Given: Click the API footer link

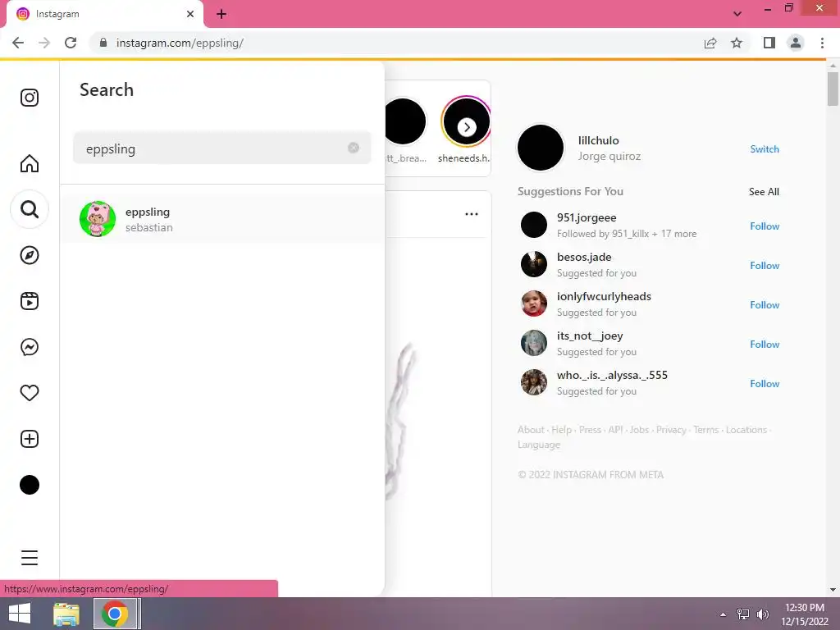Looking at the screenshot, I should pyautogui.click(x=615, y=430).
